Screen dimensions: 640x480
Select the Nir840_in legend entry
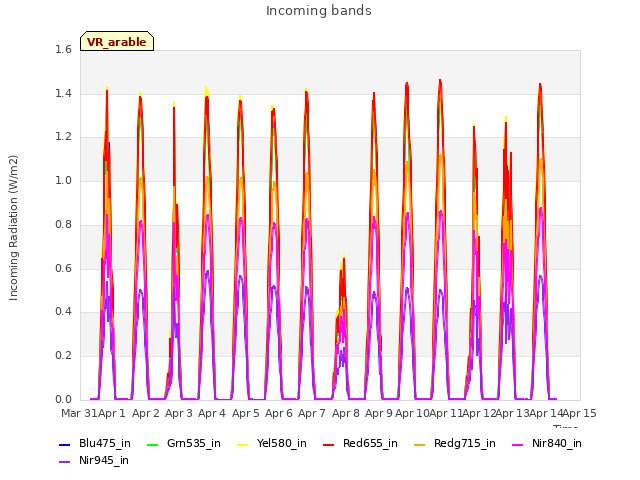pyautogui.click(x=547, y=443)
